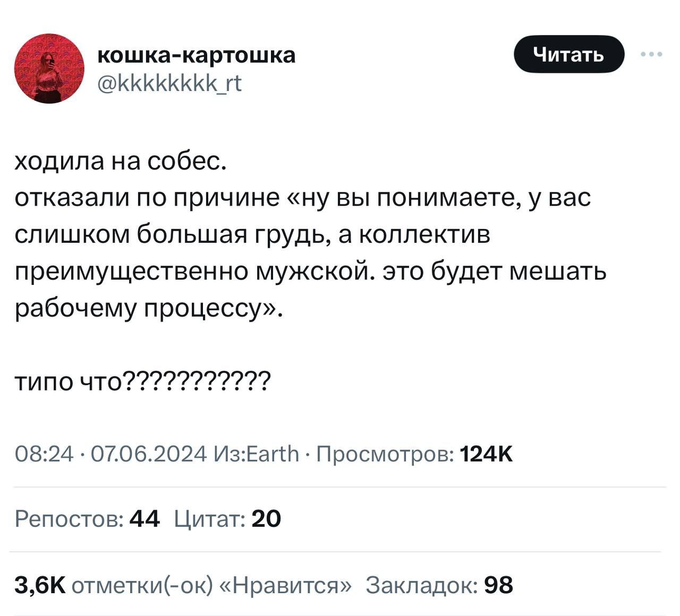
Task: Show the list of 44 Репостов
Action: 87,519
